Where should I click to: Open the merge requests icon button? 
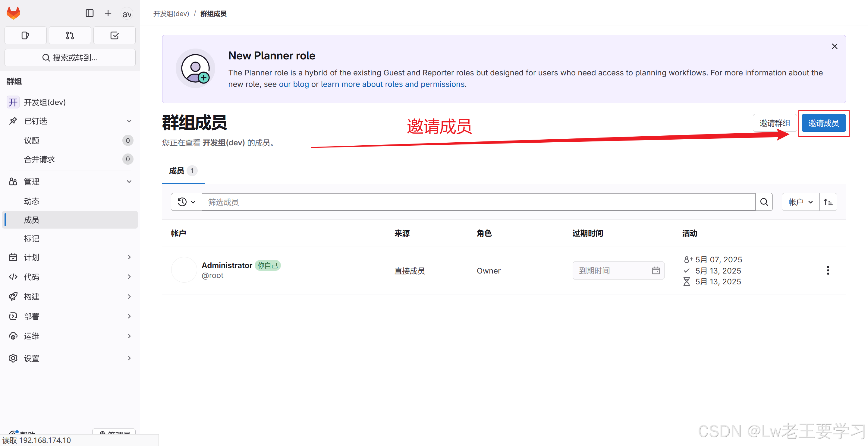[70, 35]
